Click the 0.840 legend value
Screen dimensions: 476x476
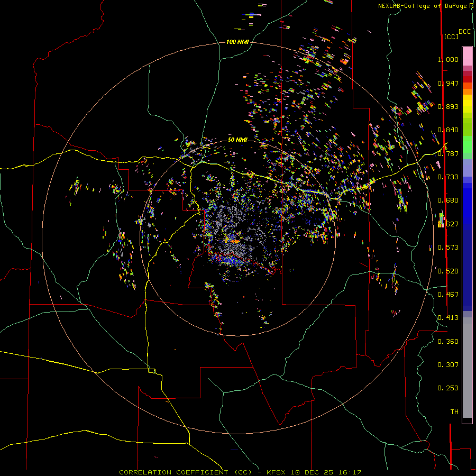(x=448, y=130)
